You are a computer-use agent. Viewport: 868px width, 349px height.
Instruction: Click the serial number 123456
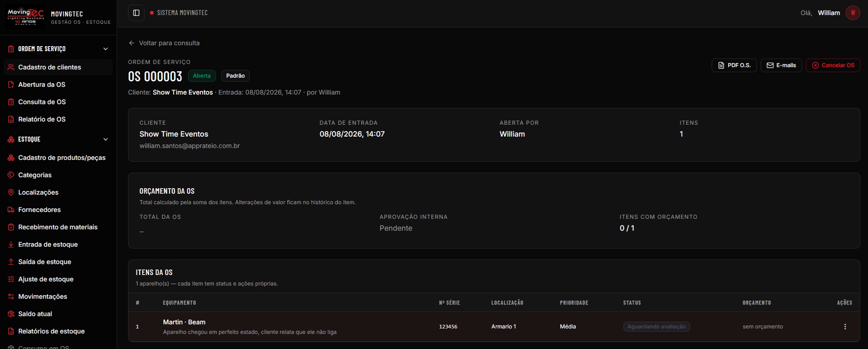pos(448,327)
